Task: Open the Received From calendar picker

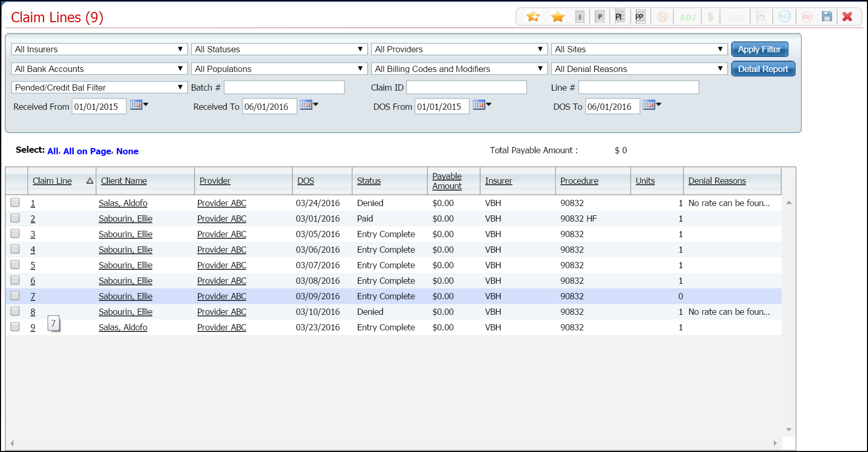Action: coord(137,105)
